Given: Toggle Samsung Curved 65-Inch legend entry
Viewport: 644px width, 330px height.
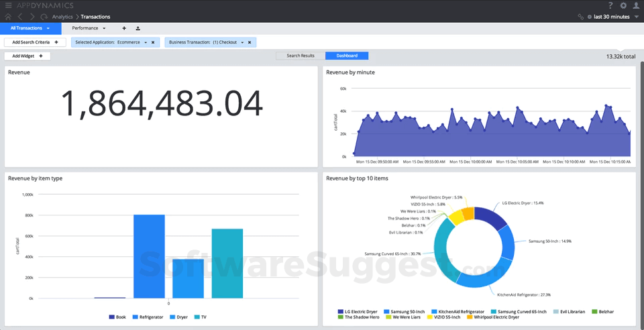Looking at the screenshot, I should coord(519,312).
